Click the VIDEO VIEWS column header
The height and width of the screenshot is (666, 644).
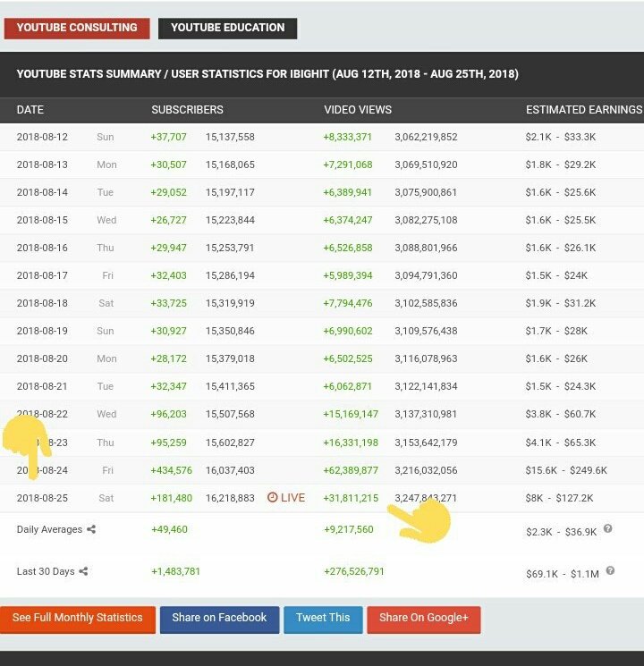pyautogui.click(x=358, y=110)
